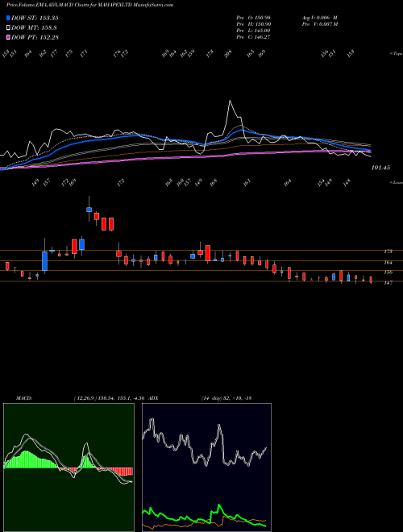
Task: Click the Pre H: 150.90 value
Action: [253, 24]
